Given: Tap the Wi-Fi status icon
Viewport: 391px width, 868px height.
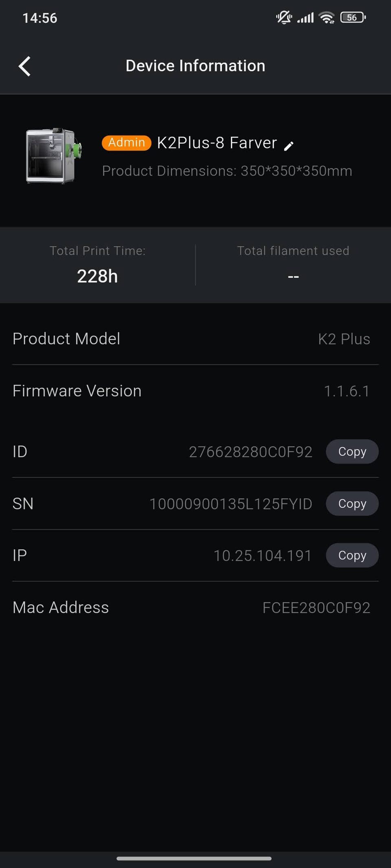Looking at the screenshot, I should point(327,17).
